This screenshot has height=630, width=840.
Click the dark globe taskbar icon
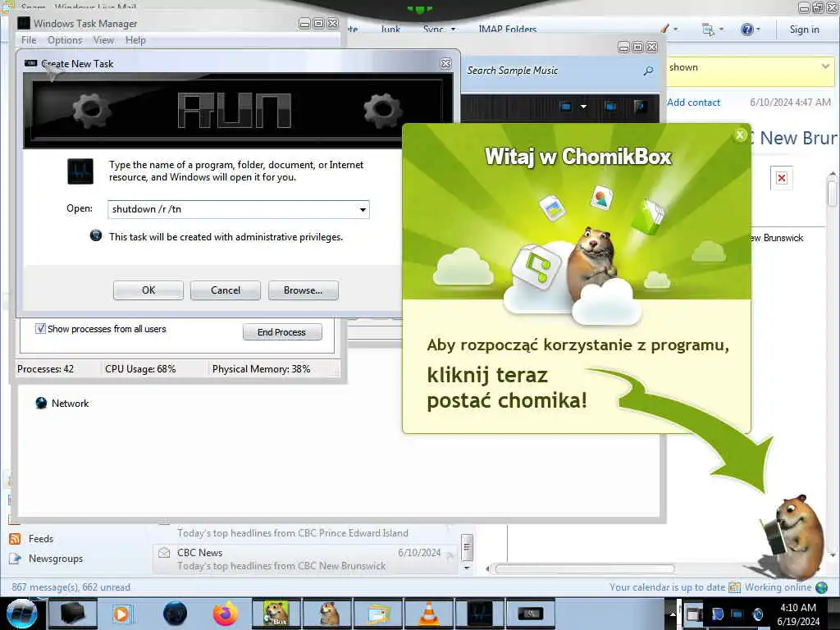coord(176,614)
